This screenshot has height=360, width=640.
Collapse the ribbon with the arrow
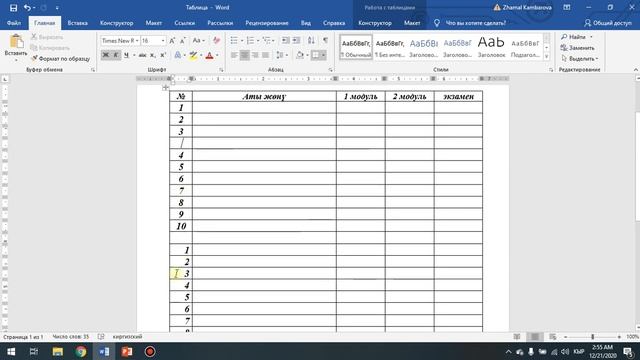(x=636, y=70)
